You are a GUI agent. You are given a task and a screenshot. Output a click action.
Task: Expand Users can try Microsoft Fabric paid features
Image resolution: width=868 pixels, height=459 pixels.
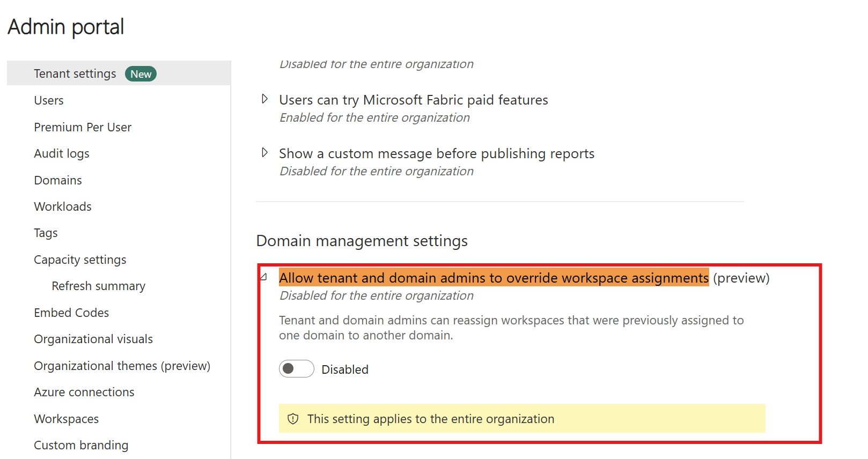pyautogui.click(x=264, y=99)
